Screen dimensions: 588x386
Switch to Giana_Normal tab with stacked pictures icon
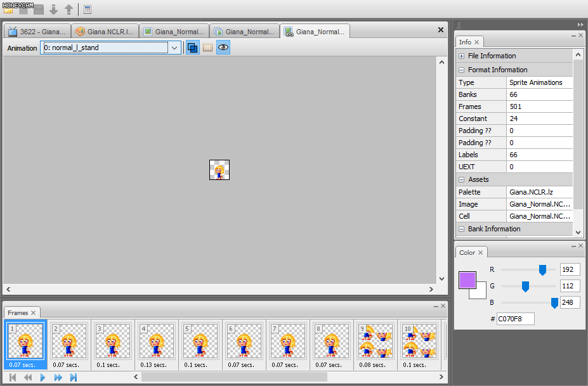click(244, 32)
